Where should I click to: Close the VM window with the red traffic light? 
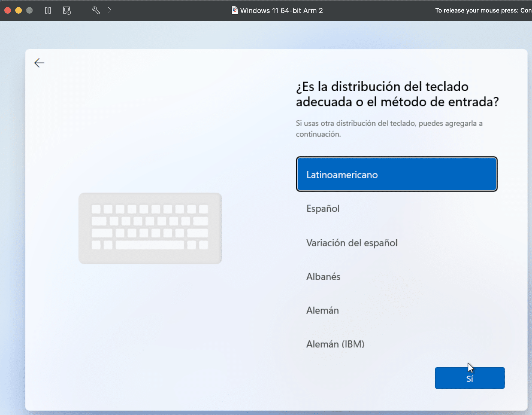(8, 10)
